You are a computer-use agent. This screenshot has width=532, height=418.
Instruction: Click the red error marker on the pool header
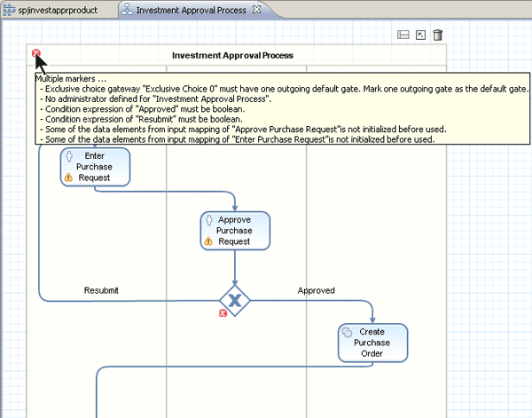coord(36,54)
